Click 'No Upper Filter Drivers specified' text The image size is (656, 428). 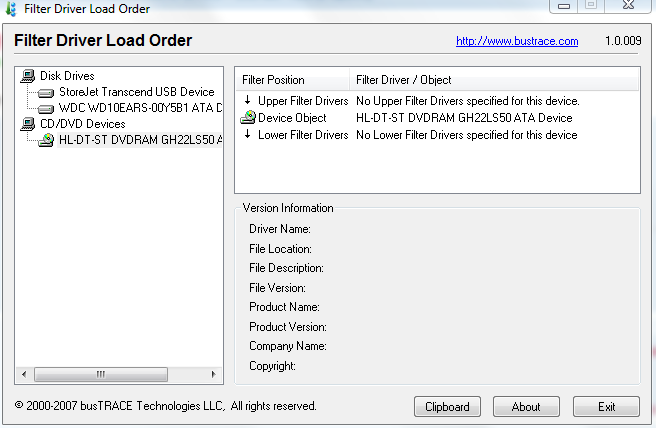468,101
